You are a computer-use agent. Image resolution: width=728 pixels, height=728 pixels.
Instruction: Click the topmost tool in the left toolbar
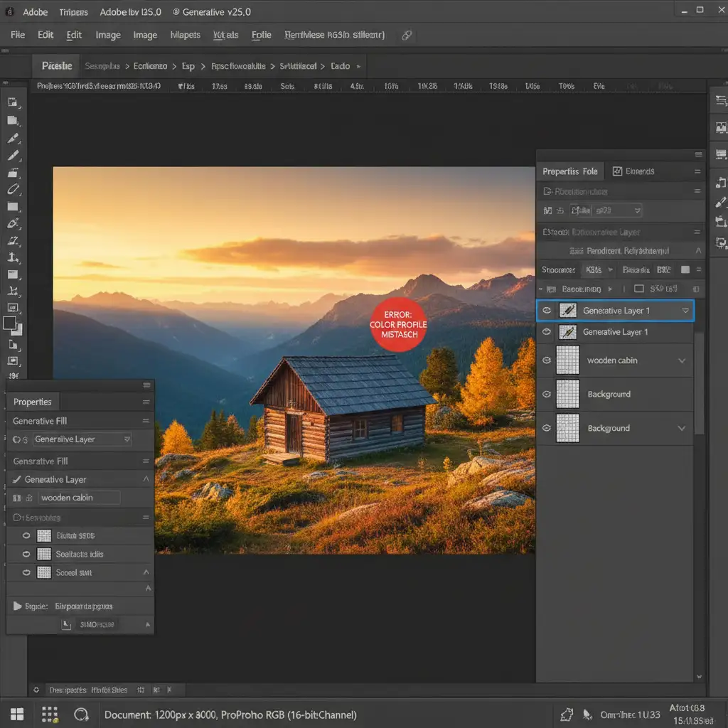point(13,102)
